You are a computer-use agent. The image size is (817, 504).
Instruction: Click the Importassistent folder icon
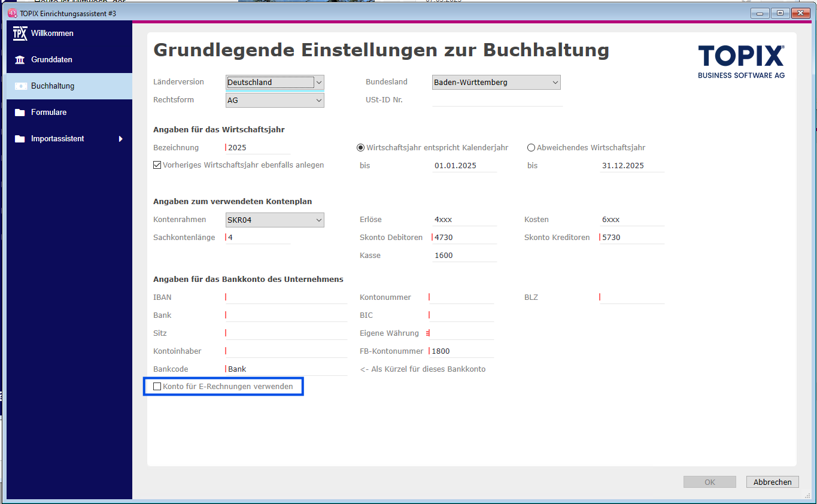pyautogui.click(x=20, y=139)
